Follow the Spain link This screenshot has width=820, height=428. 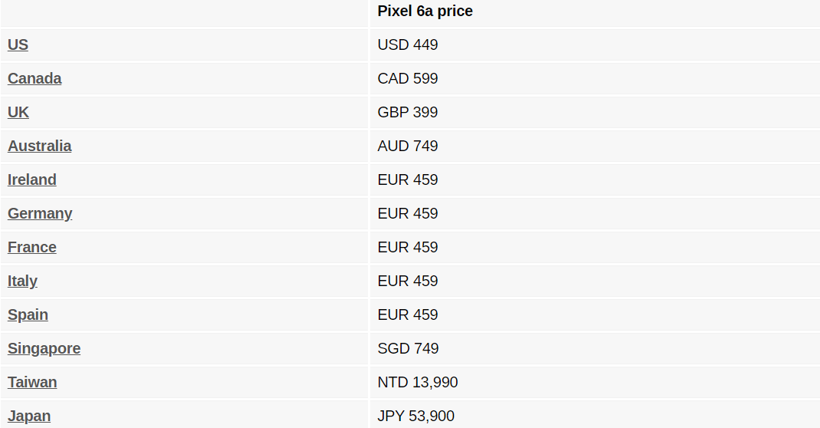(x=28, y=315)
